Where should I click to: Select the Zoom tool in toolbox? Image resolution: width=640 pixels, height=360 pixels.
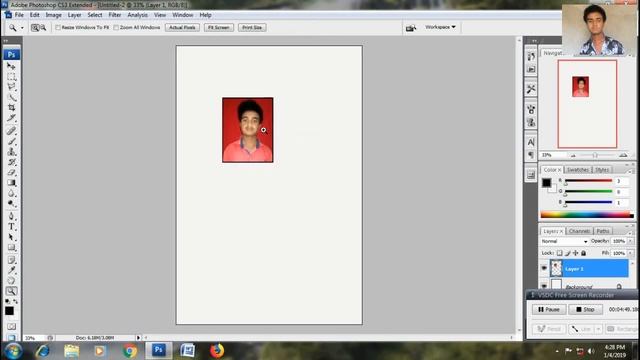coord(11,291)
